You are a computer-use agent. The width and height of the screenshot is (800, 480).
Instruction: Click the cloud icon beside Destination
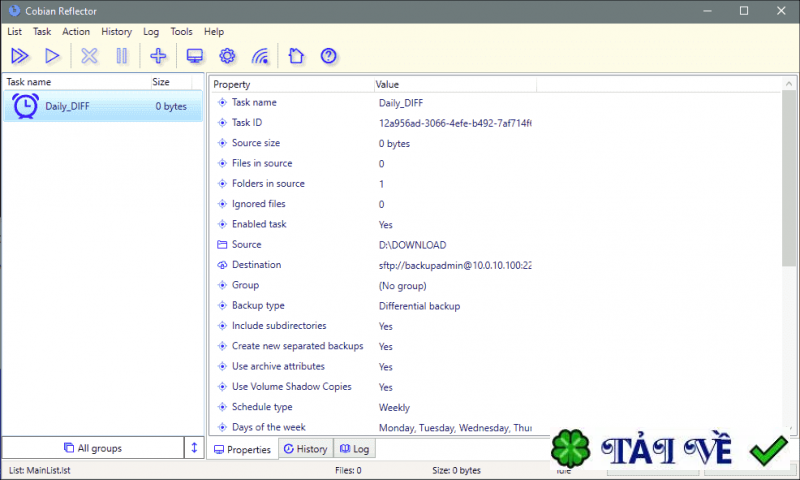pos(222,265)
